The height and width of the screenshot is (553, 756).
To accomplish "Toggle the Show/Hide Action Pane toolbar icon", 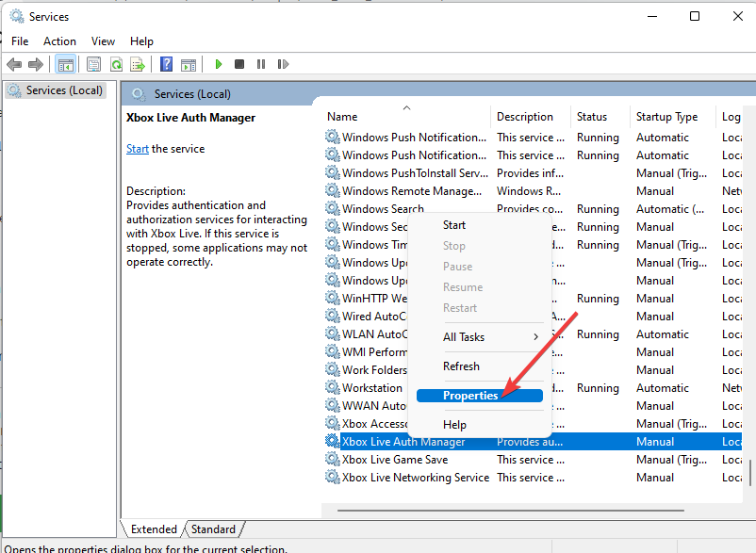I will 188,64.
